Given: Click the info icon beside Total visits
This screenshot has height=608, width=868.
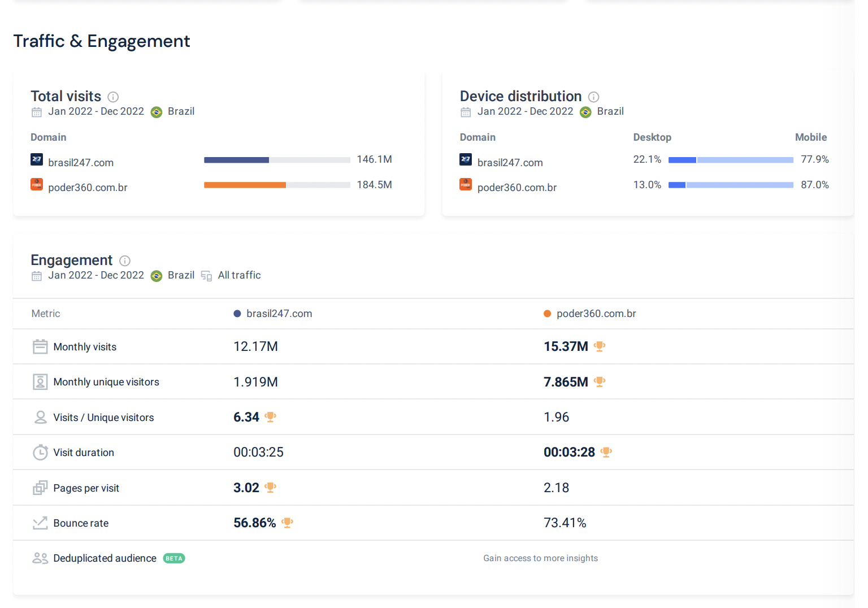Looking at the screenshot, I should pyautogui.click(x=113, y=97).
